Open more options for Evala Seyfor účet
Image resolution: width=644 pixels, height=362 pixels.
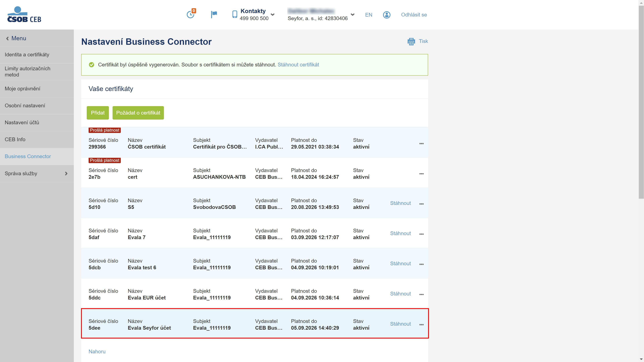pyautogui.click(x=421, y=325)
